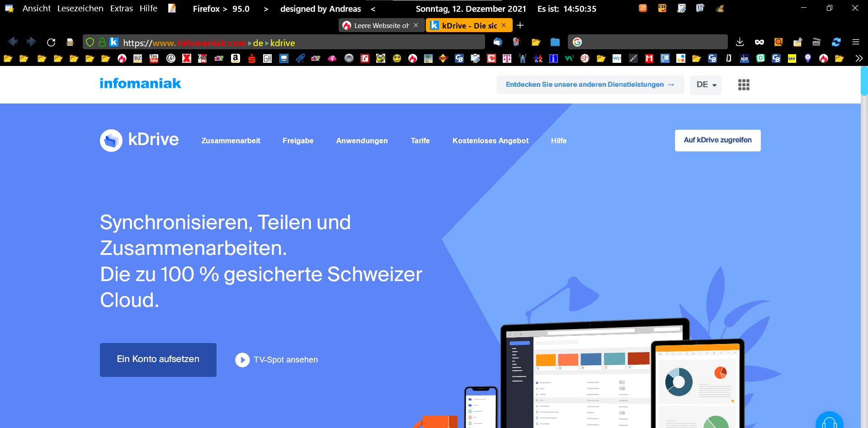Screen dimensions: 868x428
Task: Open the GH bookmark icon
Action: 268,58
